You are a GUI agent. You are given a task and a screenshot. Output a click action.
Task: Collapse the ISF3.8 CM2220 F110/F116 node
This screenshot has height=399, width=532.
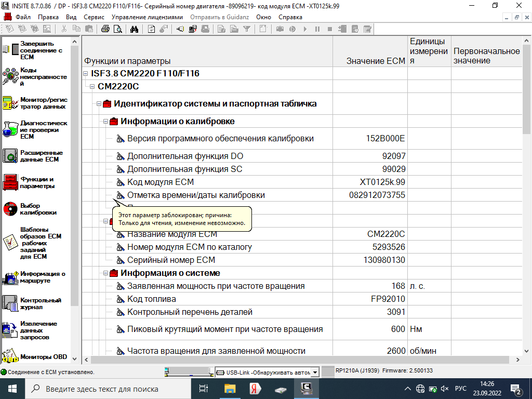(x=86, y=74)
